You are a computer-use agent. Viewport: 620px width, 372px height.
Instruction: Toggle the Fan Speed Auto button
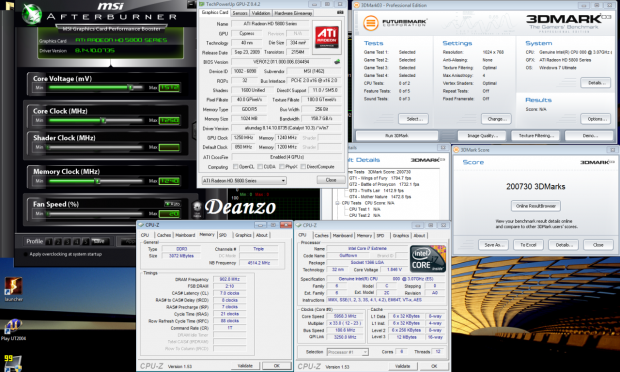click(x=172, y=204)
